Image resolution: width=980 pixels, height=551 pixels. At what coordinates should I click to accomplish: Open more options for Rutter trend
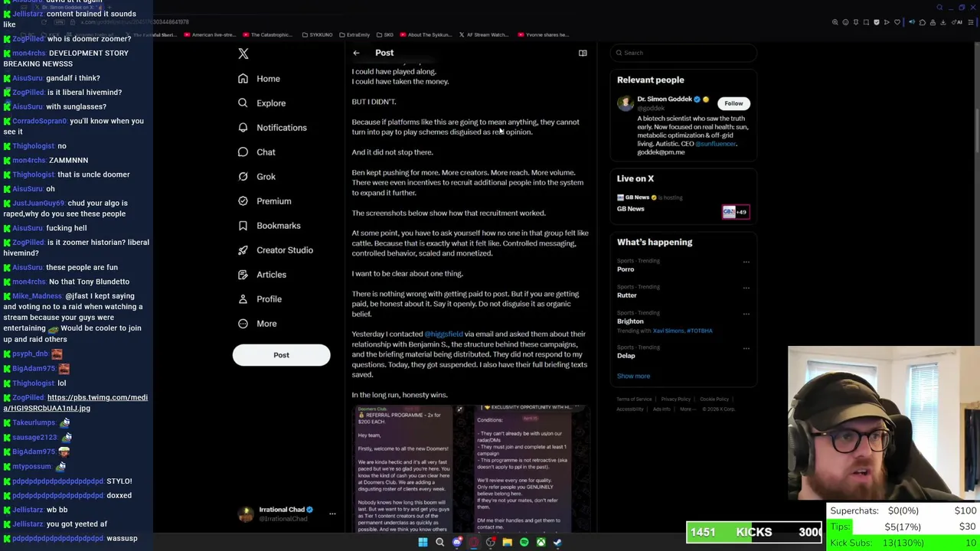[746, 288]
